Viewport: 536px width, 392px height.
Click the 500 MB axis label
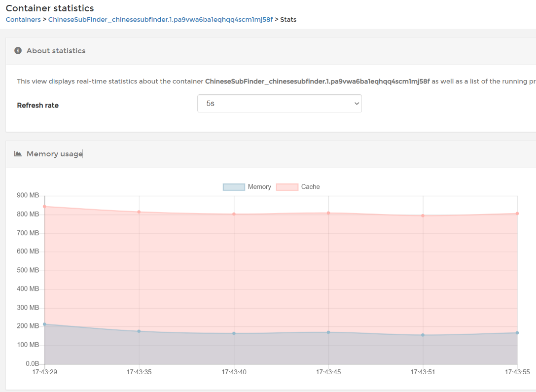(x=28, y=270)
